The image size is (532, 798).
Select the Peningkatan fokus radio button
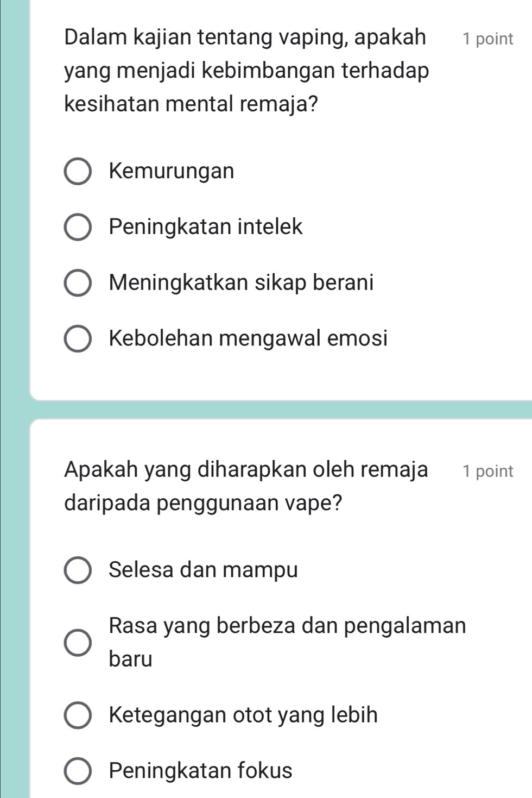click(x=78, y=771)
